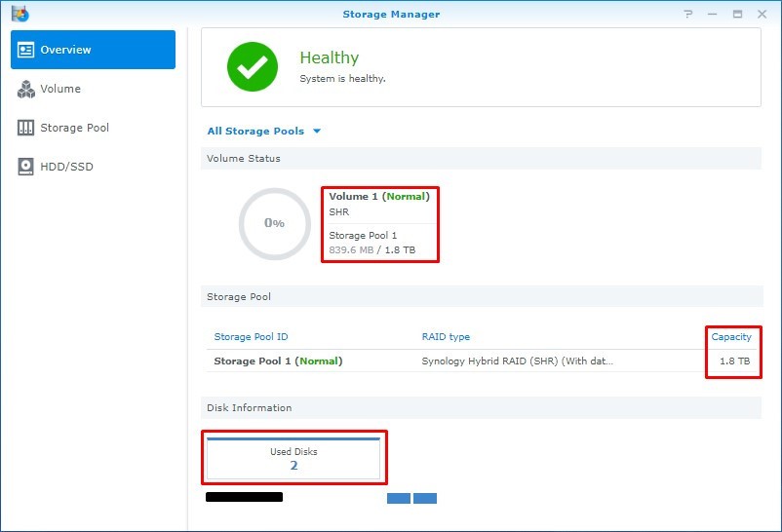The image size is (782, 532).
Task: Click the HDD/SSD drive icon
Action: pyautogui.click(x=26, y=167)
